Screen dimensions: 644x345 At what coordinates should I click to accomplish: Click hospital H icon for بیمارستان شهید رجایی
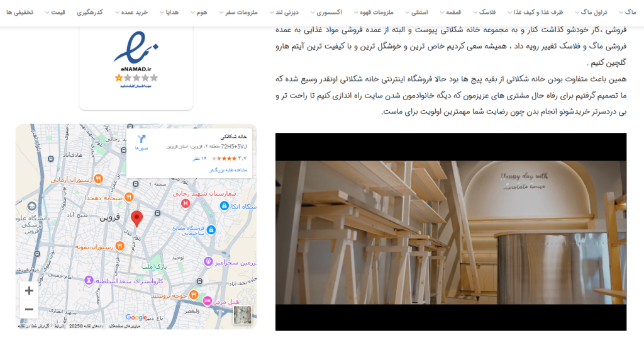pyautogui.click(x=186, y=203)
